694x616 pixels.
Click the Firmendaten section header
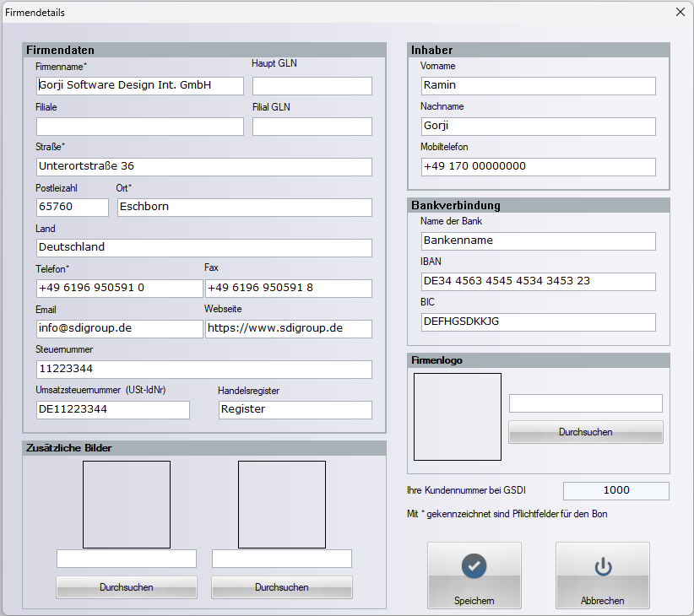(204, 50)
